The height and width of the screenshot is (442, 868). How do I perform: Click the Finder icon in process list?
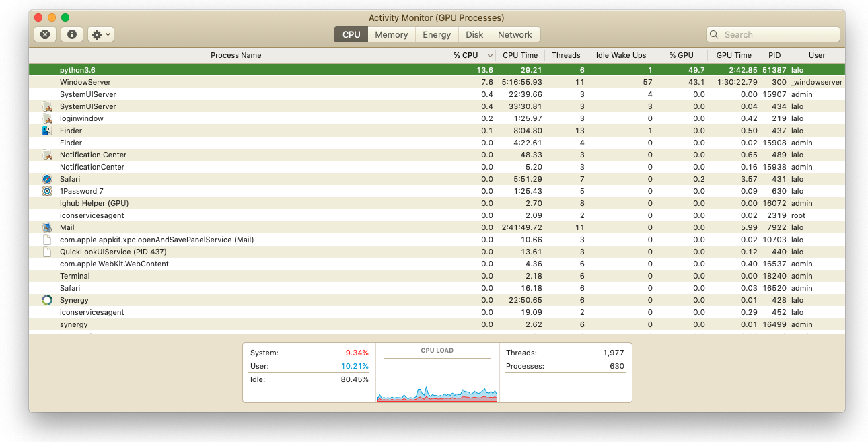[x=47, y=131]
